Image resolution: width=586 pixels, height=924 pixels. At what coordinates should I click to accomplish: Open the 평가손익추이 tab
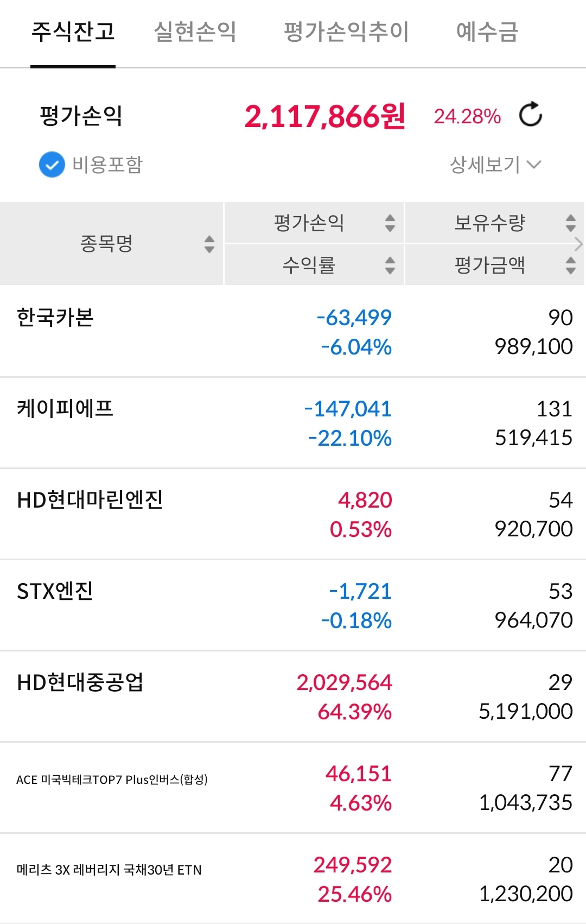[346, 31]
